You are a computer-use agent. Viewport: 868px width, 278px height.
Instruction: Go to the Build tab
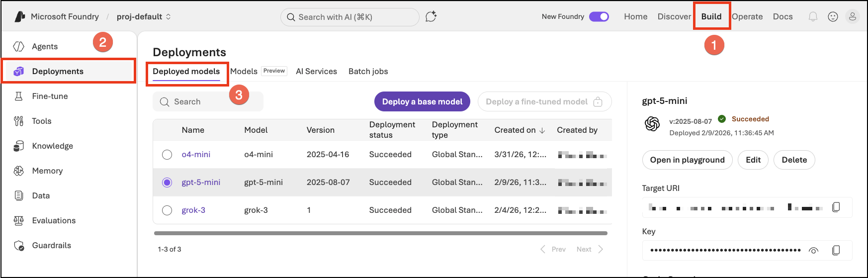point(711,16)
